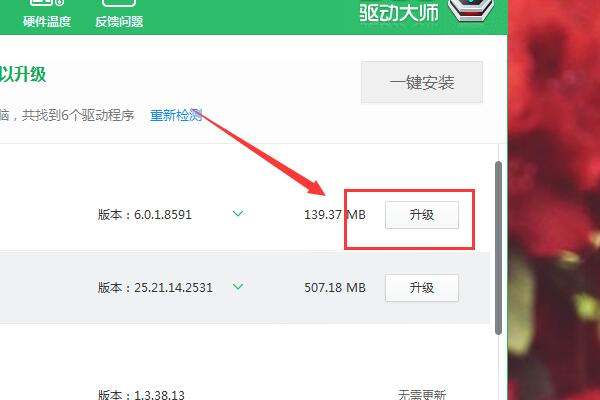Expand details chevron for version 25.21.14.2531
This screenshot has height=400, width=600.
(238, 286)
